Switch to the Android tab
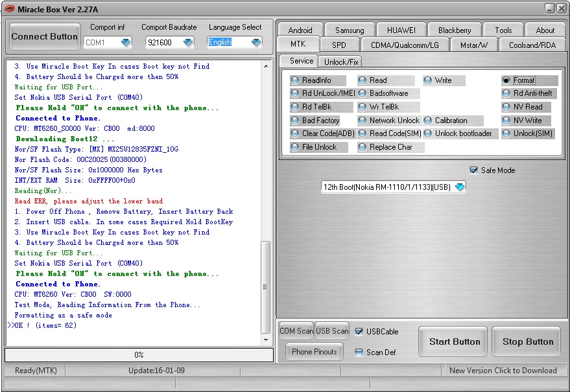The width and height of the screenshot is (570, 392). coord(300,30)
